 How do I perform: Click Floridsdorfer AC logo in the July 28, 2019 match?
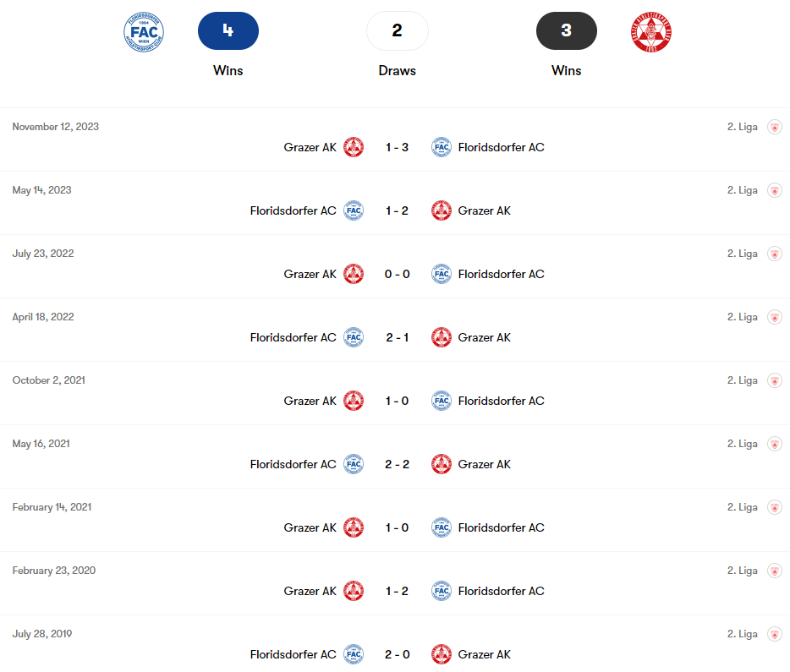(x=354, y=654)
